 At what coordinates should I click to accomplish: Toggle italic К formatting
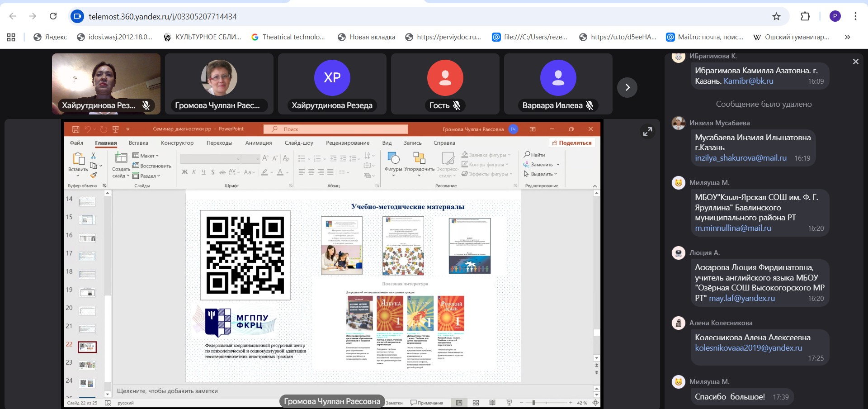tap(194, 172)
